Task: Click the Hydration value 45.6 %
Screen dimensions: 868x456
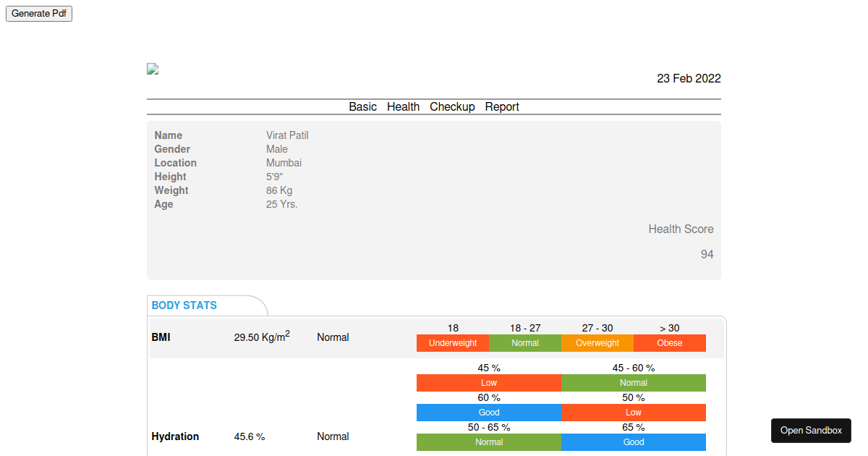Action: pyautogui.click(x=250, y=436)
